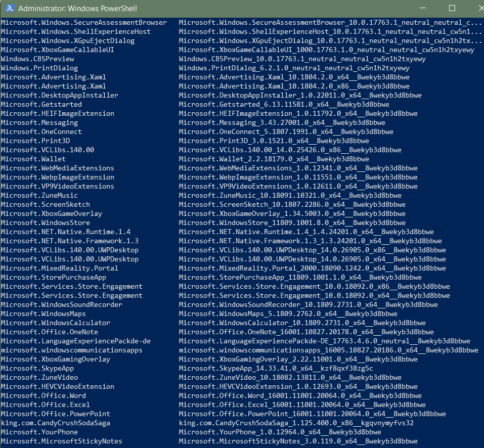Select Microsoft.SkypeApp name entry

coord(37,369)
